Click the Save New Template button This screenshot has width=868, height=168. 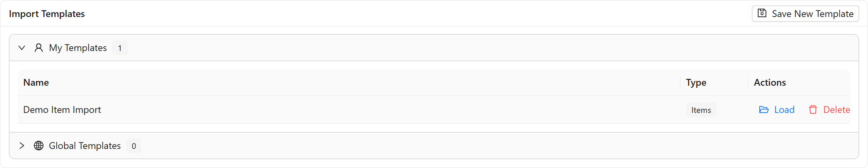click(x=805, y=14)
